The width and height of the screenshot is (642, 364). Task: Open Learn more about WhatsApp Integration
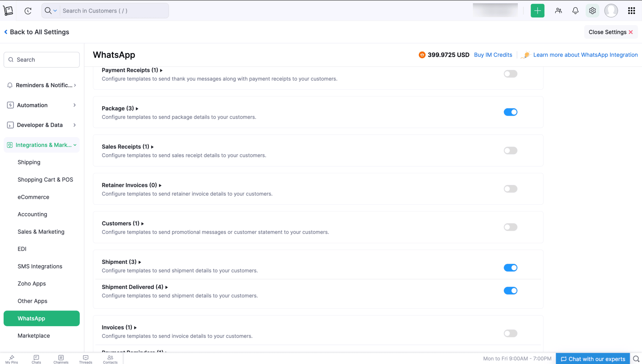click(x=585, y=55)
